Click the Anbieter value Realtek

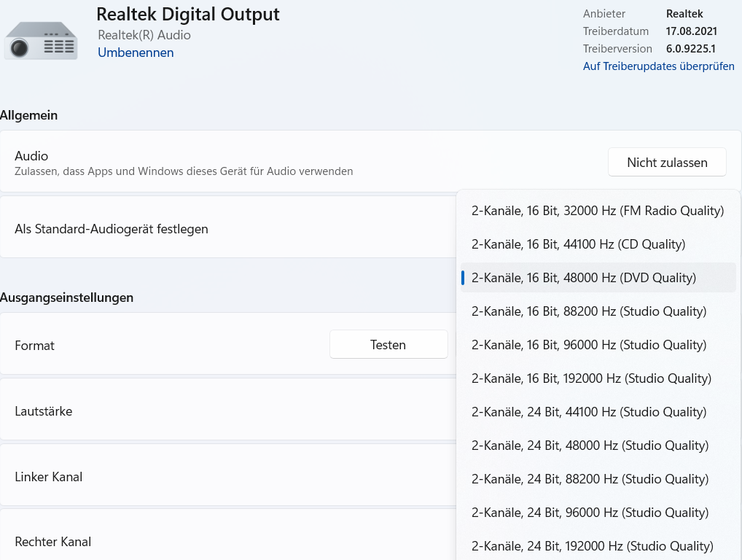click(684, 14)
